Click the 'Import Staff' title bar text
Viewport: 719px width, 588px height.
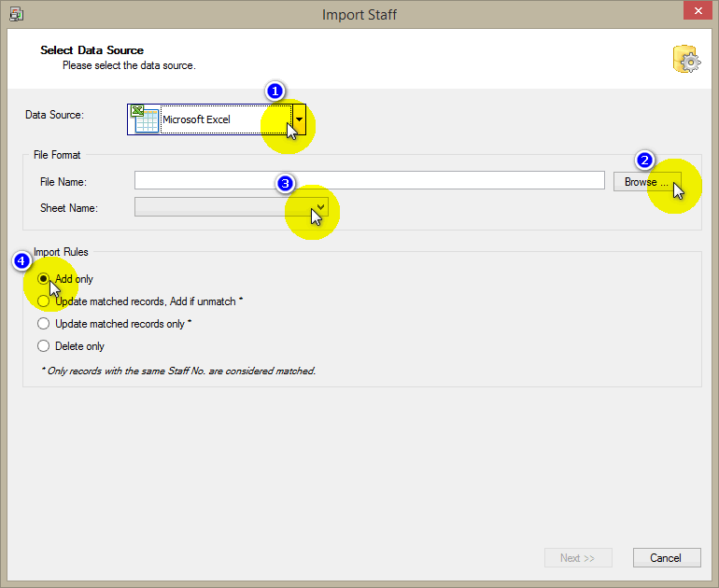tap(359, 14)
